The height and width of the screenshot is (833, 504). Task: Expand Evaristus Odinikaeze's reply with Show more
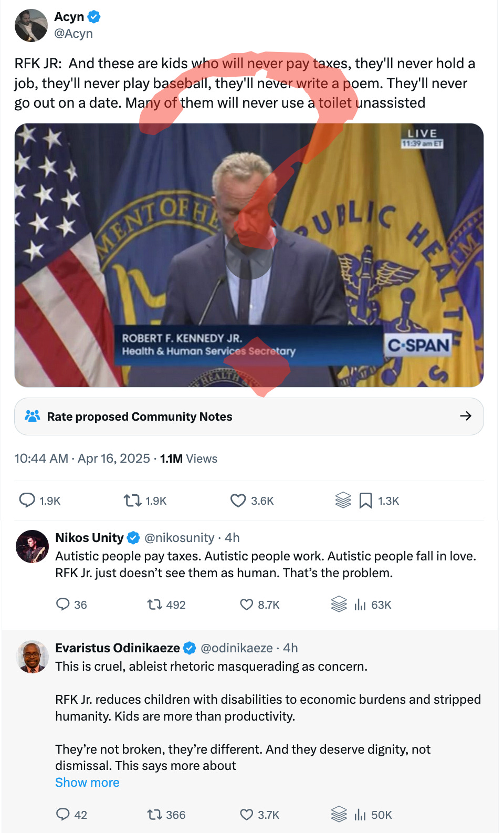(87, 782)
